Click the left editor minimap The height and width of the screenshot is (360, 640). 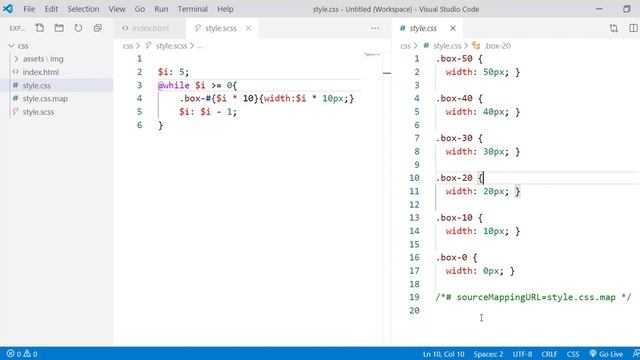(372, 54)
